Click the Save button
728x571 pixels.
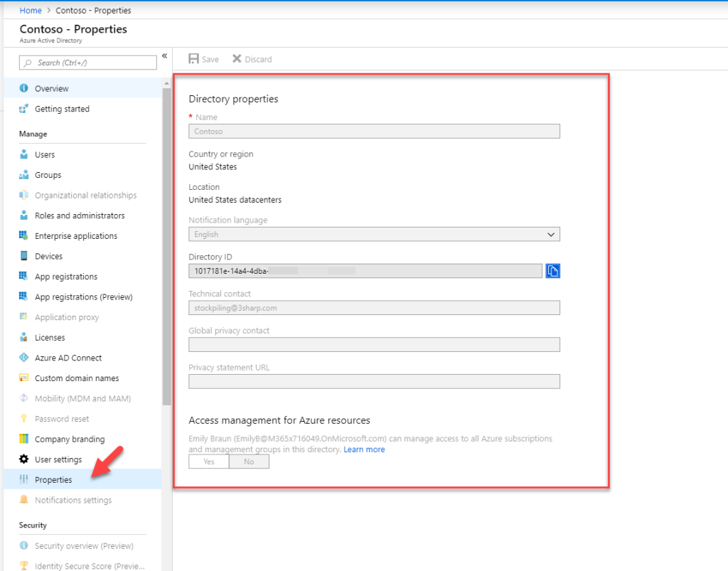203,59
